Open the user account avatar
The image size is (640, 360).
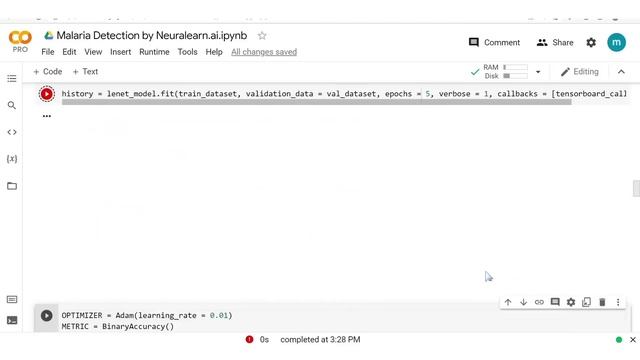click(x=616, y=42)
